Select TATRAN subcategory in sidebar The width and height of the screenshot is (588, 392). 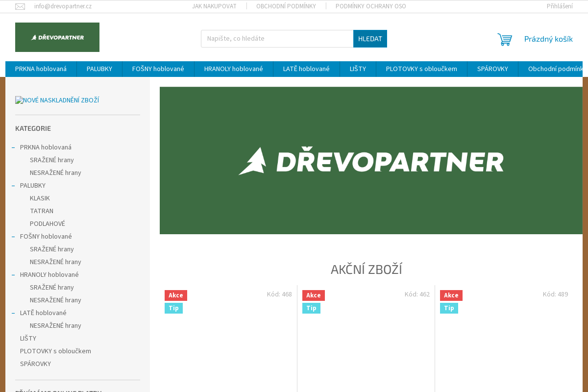tap(42, 211)
